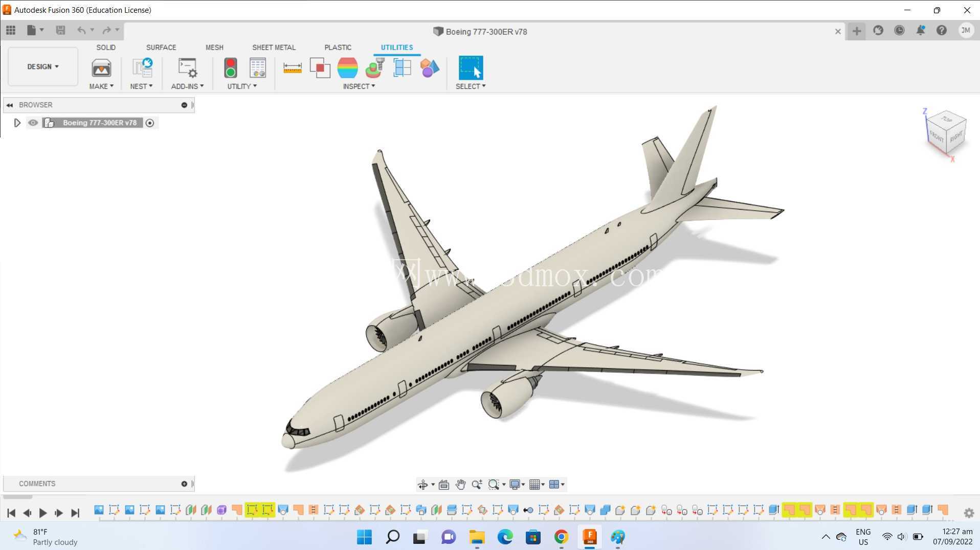Open the notifications bell
The image size is (980, 550).
(920, 31)
